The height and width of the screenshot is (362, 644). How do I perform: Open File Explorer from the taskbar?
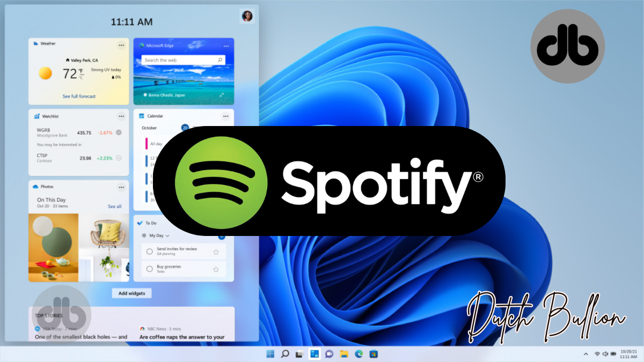tap(344, 354)
